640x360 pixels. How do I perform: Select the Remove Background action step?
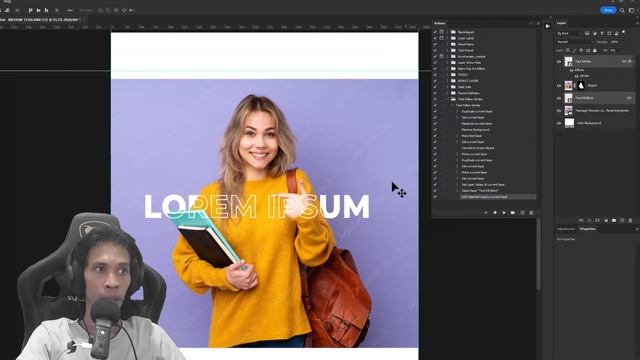[x=475, y=129]
